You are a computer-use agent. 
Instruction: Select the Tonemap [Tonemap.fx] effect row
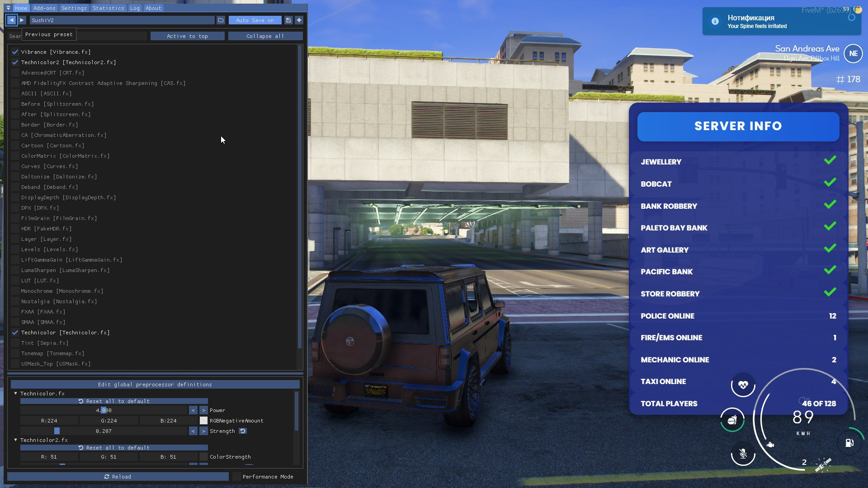coord(52,353)
